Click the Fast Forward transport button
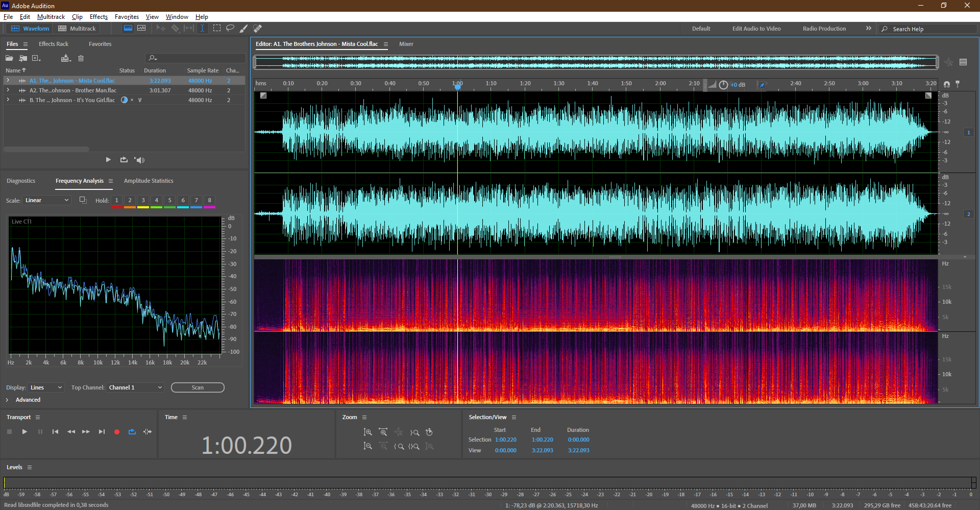 pos(86,432)
